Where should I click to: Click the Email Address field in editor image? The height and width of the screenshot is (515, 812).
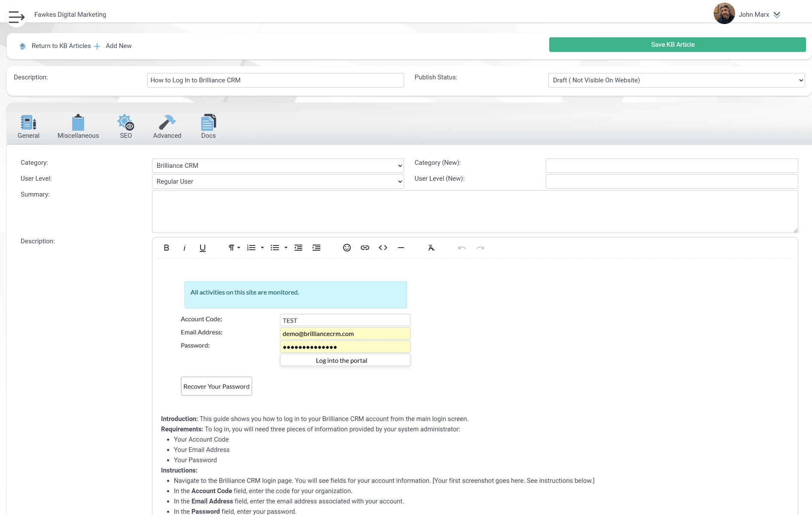[x=345, y=333]
